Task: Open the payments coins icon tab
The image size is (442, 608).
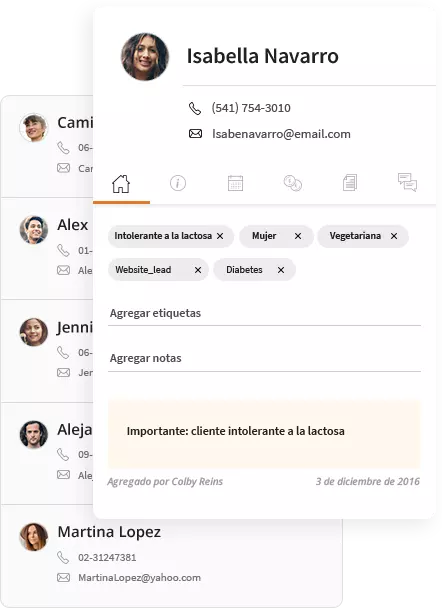Action: 293,183
